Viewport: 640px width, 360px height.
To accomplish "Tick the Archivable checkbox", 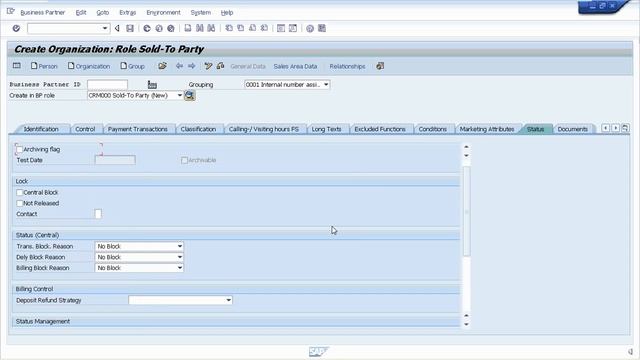I will point(184,160).
